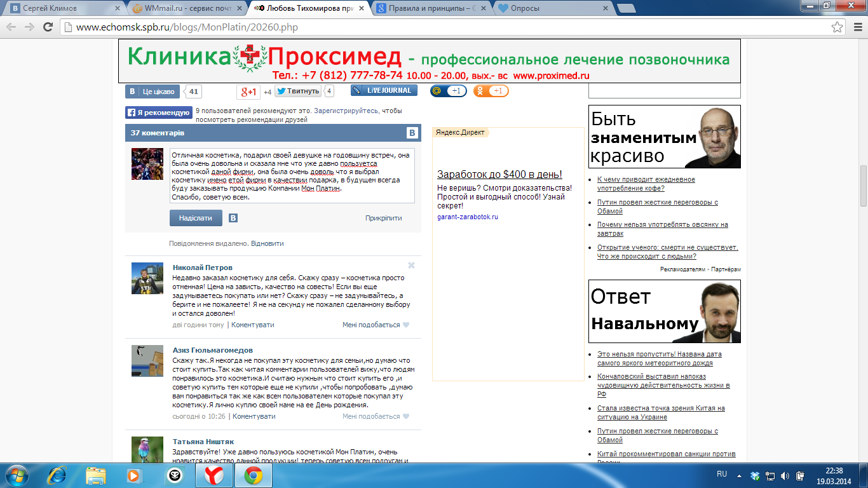Viewport: 868px width, 488px height.
Task: Click 'Ответ Навальному' banner
Action: click(665, 311)
